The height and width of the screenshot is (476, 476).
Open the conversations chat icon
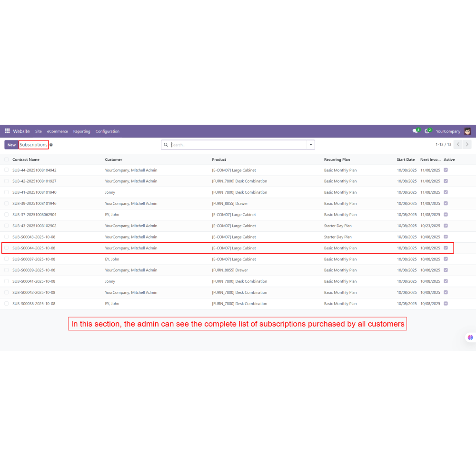(x=415, y=131)
